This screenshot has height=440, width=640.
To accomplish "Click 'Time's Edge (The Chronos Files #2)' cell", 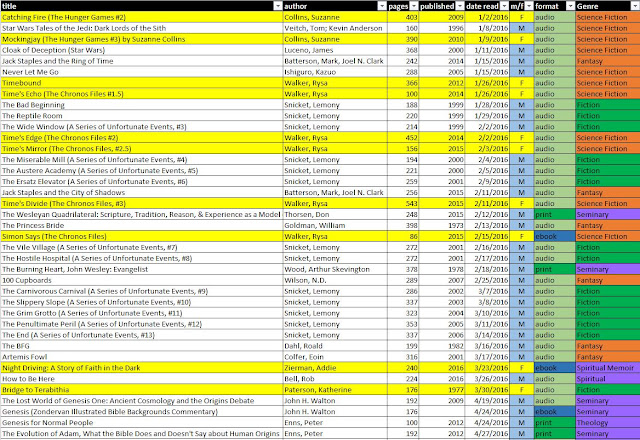I will [x=142, y=138].
